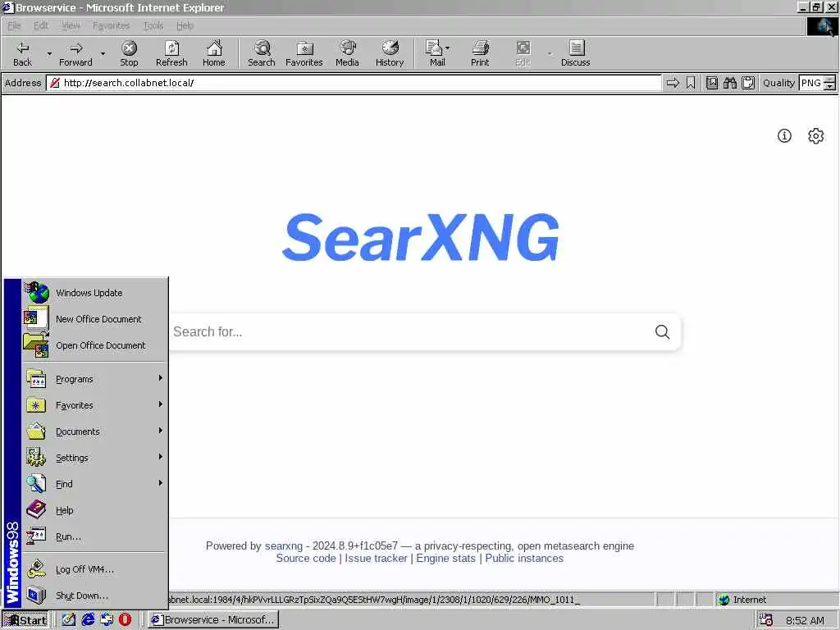
Task: Print the page via toolbar
Action: [480, 53]
